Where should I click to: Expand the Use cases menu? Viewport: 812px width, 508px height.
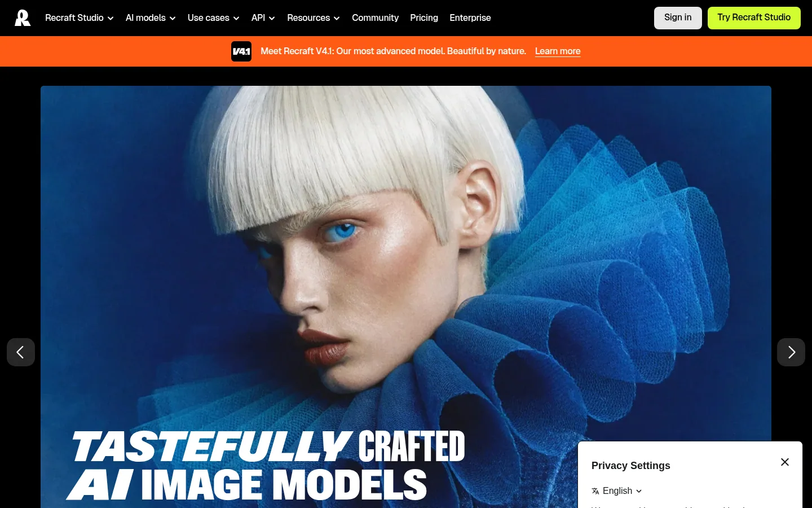[214, 18]
